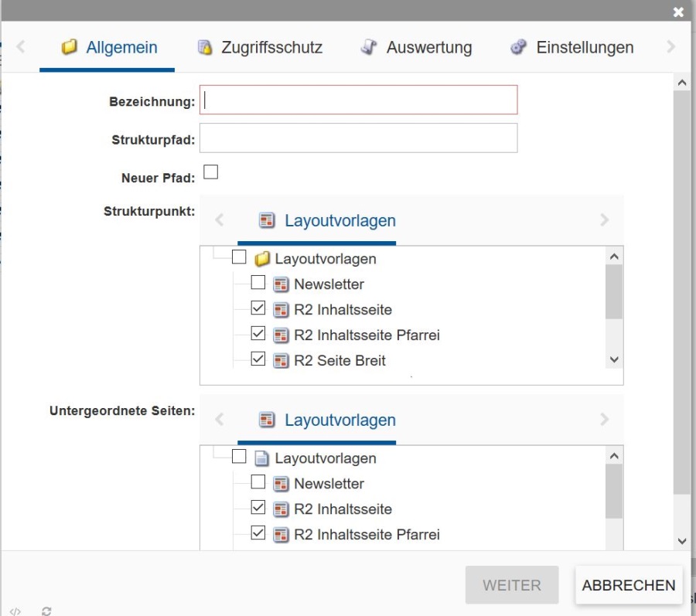
Task: Enable the Neuer Pfad checkbox
Action: (x=209, y=171)
